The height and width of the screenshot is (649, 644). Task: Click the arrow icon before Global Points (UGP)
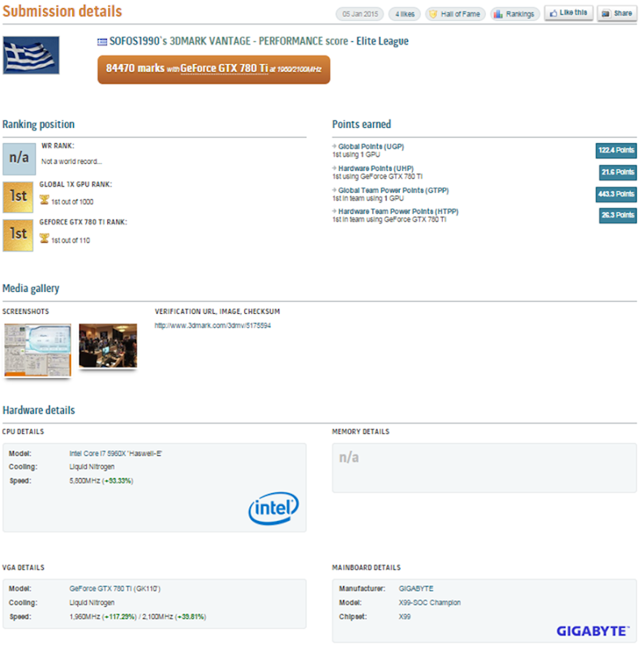334,146
